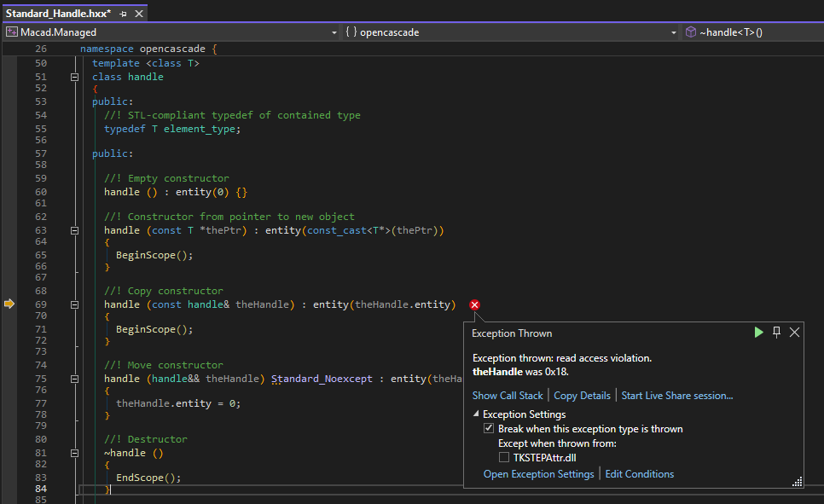Click the yellow current-statement arrow in margin
824x504 pixels.
point(9,304)
